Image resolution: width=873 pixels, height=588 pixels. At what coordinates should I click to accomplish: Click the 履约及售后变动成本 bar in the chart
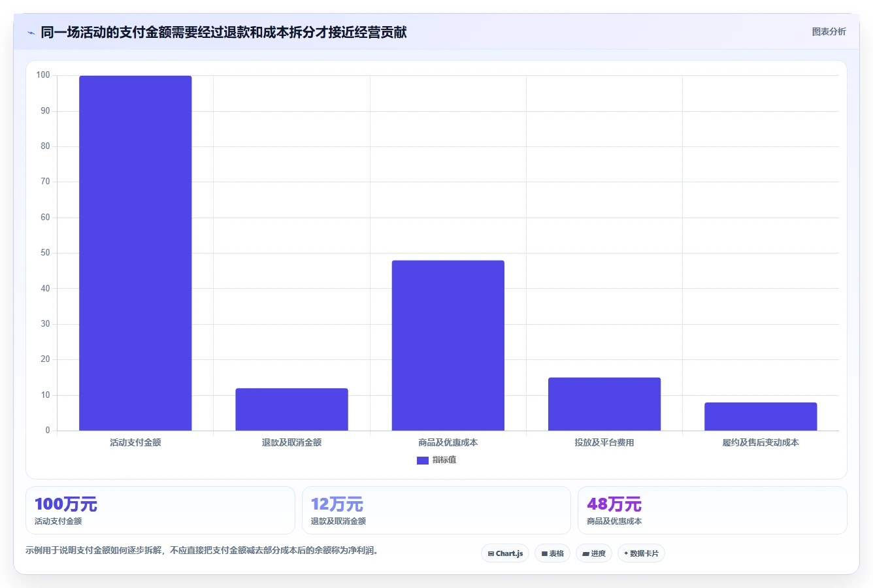(761, 416)
